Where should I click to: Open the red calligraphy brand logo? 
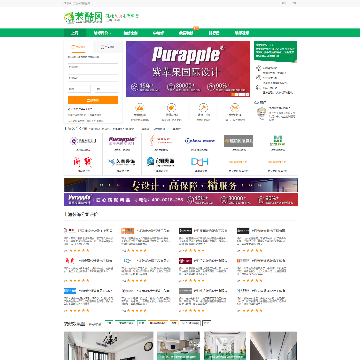pyautogui.click(x=83, y=162)
